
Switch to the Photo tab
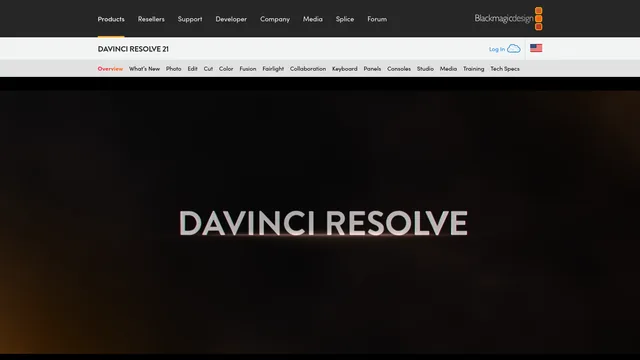coord(173,69)
